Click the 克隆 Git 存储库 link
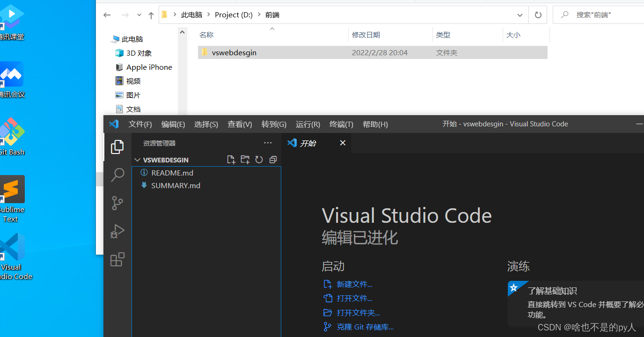 click(365, 327)
